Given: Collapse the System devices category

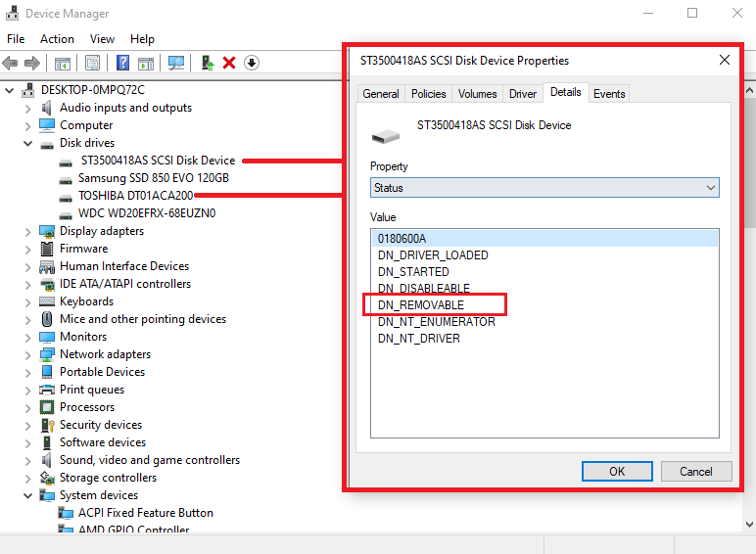Looking at the screenshot, I should [x=28, y=495].
